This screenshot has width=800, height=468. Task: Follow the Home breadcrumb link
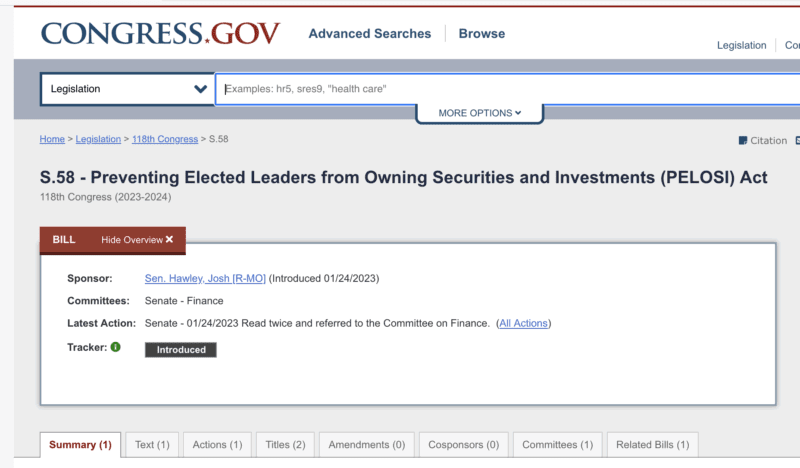click(x=52, y=139)
